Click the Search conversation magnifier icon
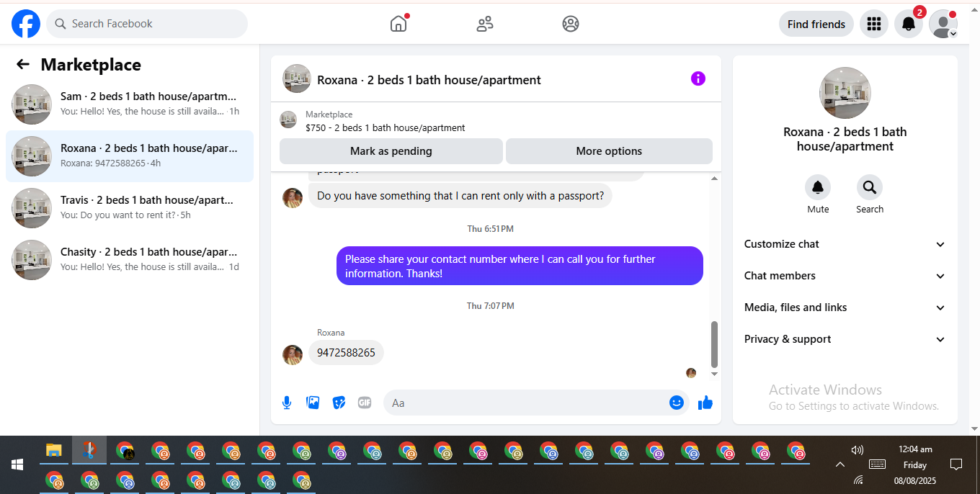Viewport: 980px width, 494px height. [x=870, y=187]
